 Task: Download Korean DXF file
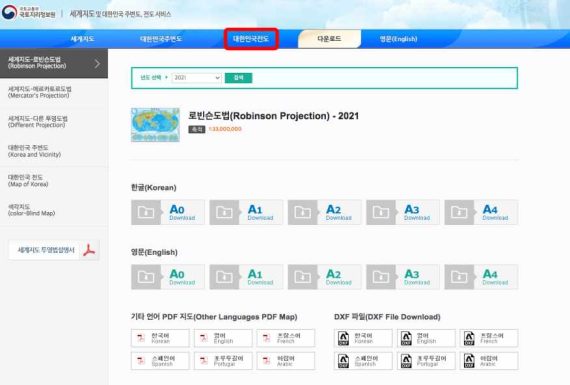coord(363,338)
